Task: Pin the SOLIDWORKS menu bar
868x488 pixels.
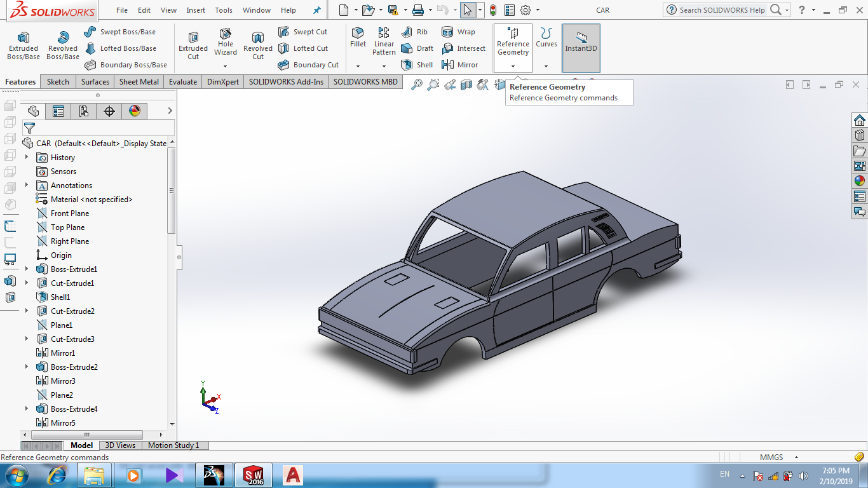Action: click(x=317, y=10)
